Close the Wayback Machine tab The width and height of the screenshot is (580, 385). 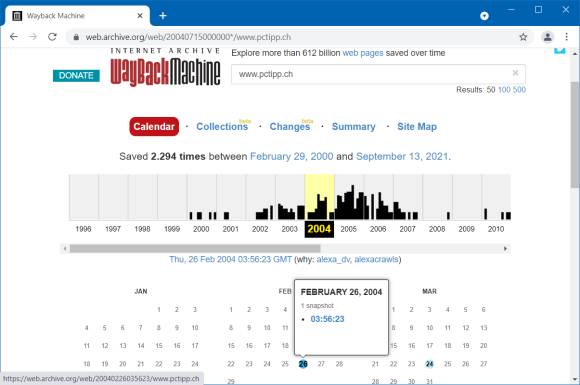click(x=140, y=16)
